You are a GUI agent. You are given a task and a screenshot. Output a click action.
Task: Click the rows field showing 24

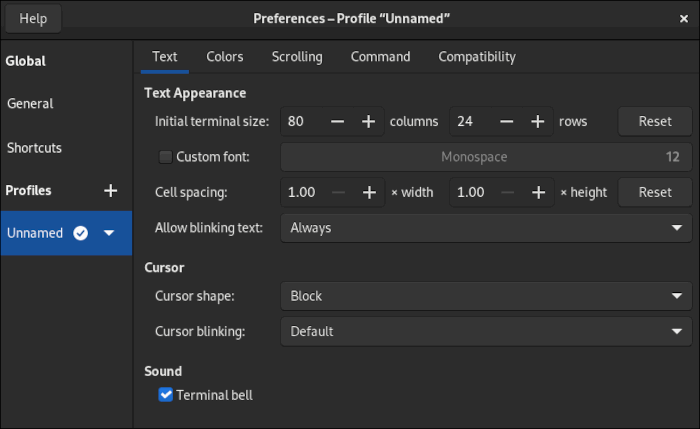point(471,121)
